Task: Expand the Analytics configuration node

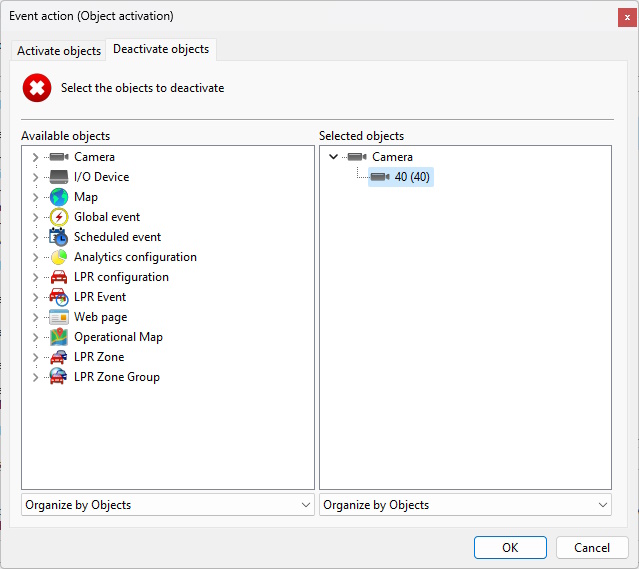Action: 35,257
